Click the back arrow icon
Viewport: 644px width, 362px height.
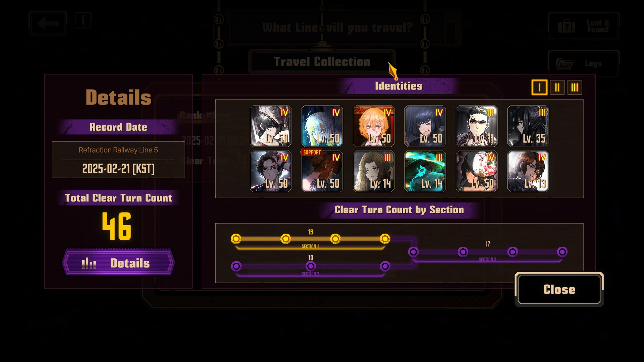[x=48, y=23]
